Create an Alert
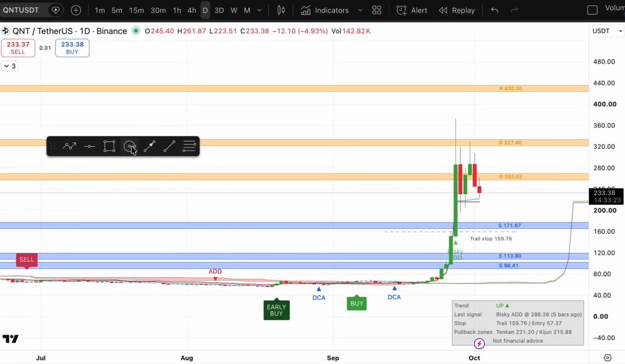 [411, 10]
